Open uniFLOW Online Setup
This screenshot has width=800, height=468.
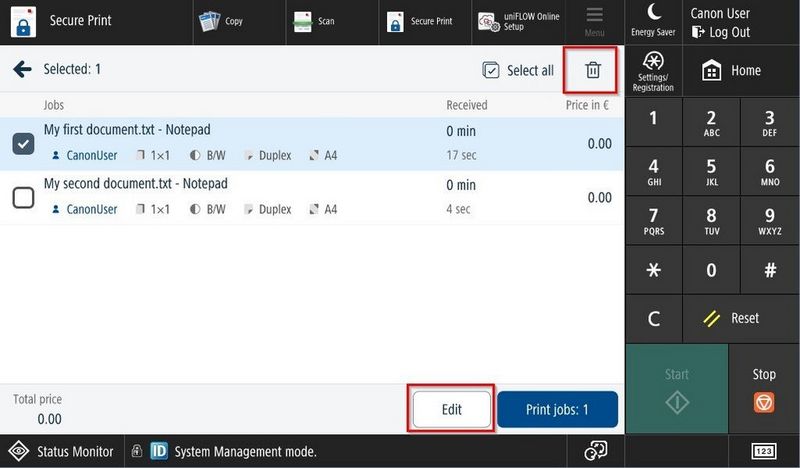pyautogui.click(x=518, y=21)
